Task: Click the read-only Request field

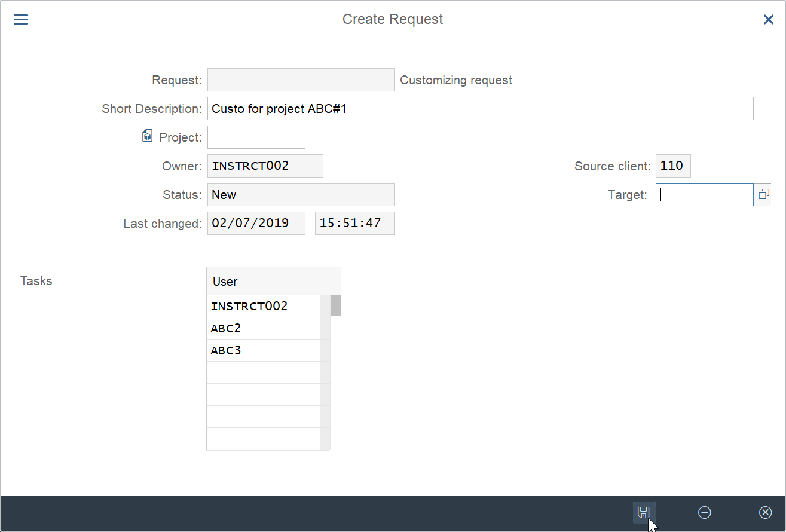Action: [301, 80]
